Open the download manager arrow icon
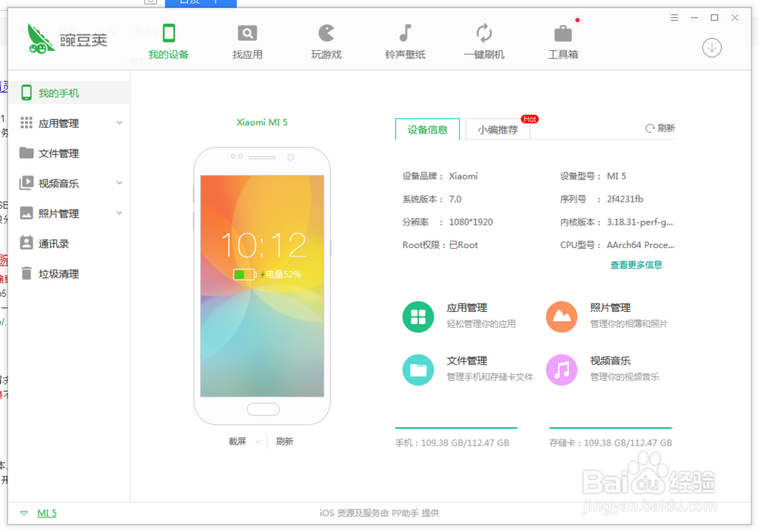Viewport: 759px width, 532px height. (712, 48)
